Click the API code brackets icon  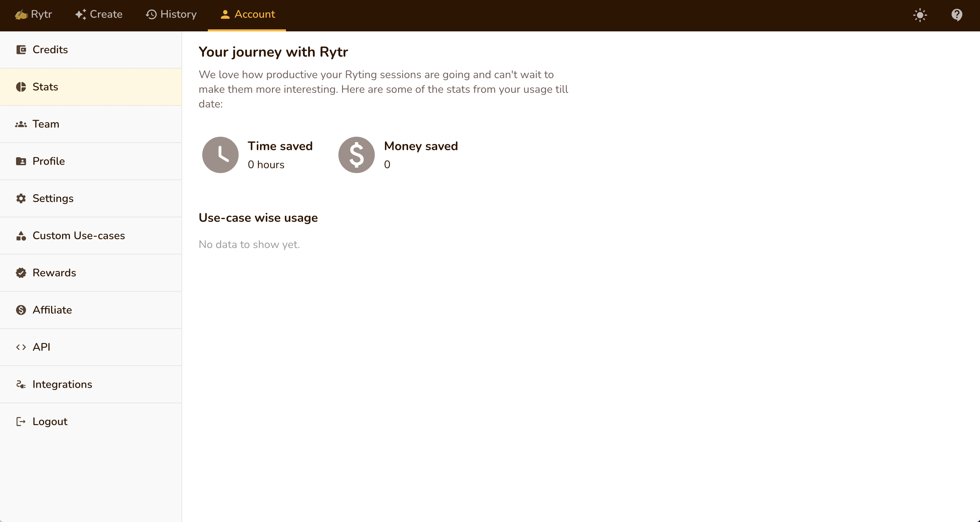(21, 347)
